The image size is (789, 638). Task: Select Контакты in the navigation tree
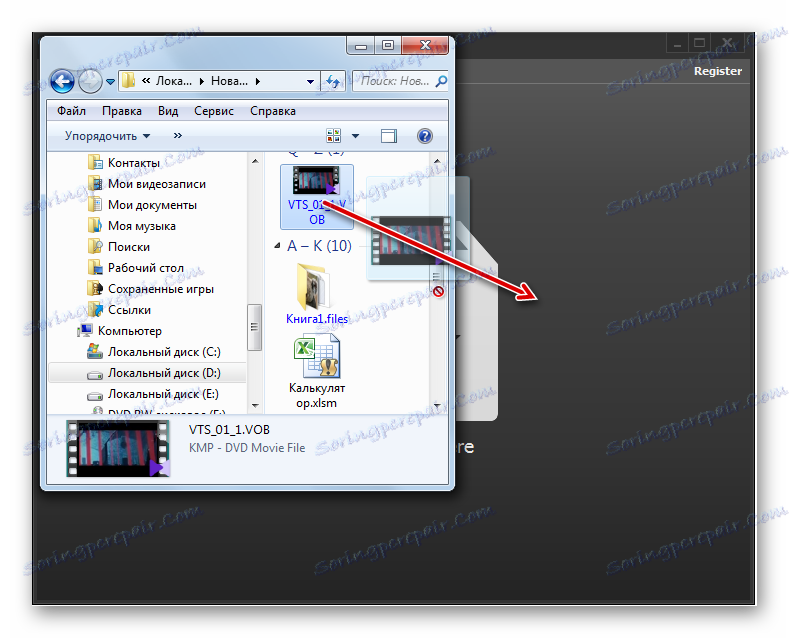point(134,163)
